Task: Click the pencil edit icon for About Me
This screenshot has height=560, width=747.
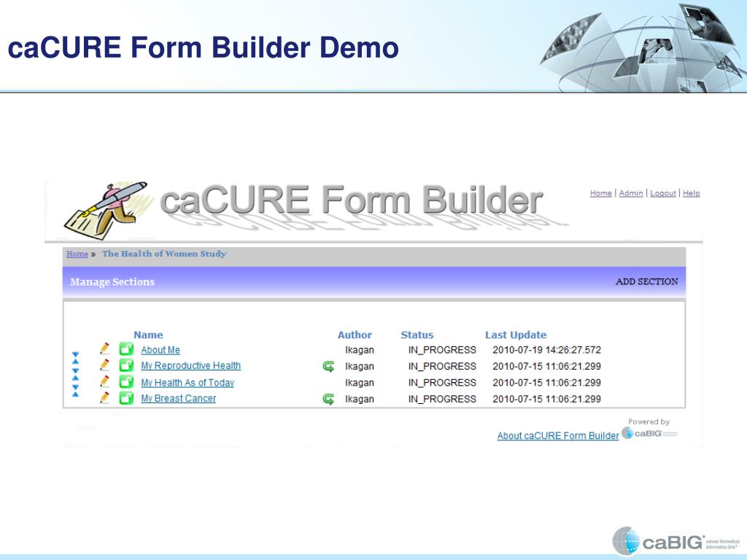Action: (104, 349)
